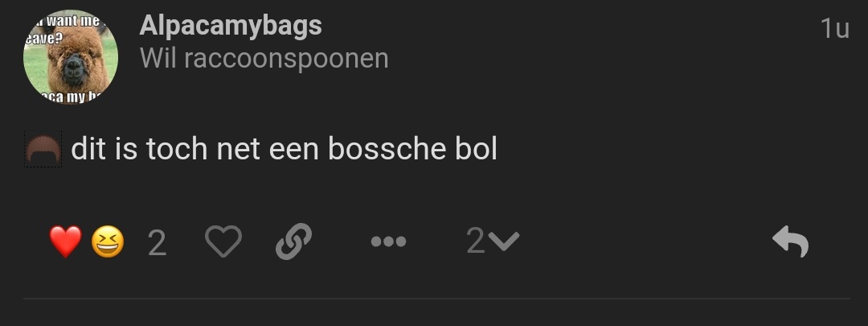
Task: Click the divider line below the post
Action: tap(436, 299)
